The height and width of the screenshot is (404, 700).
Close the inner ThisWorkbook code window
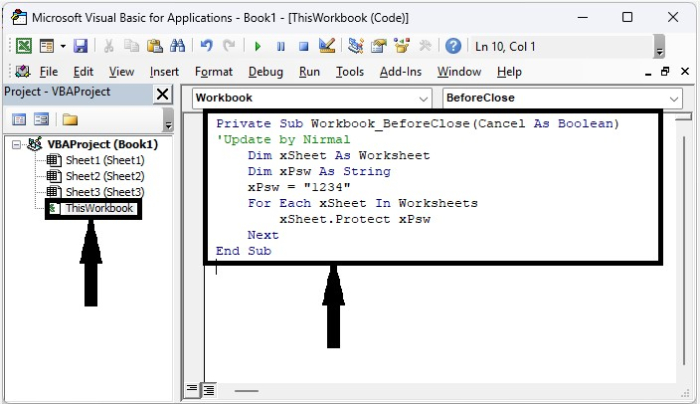click(685, 71)
